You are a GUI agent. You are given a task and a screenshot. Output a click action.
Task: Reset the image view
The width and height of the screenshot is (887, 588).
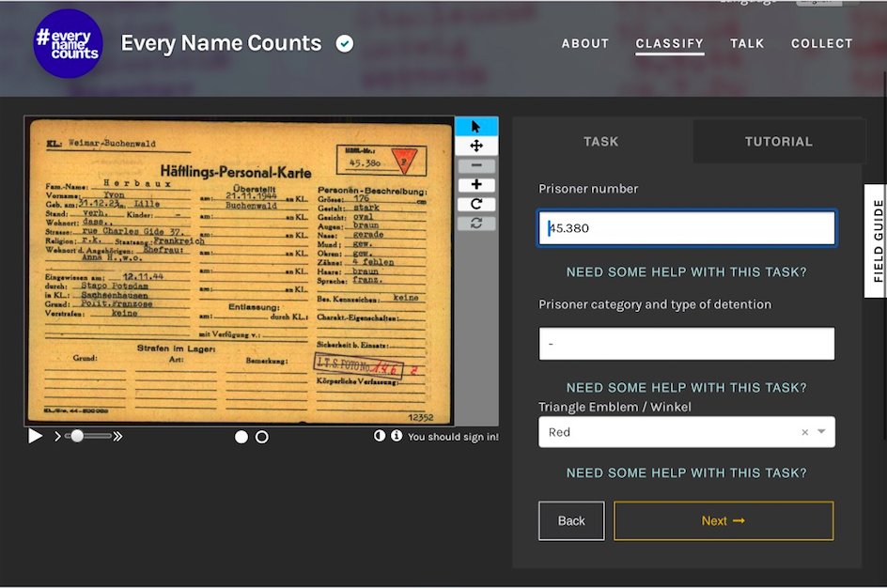point(476,223)
